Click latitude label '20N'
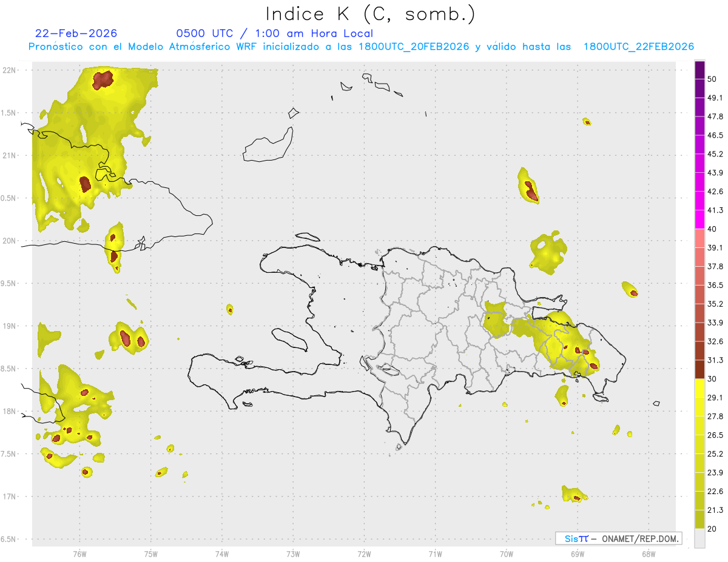 click(10, 241)
